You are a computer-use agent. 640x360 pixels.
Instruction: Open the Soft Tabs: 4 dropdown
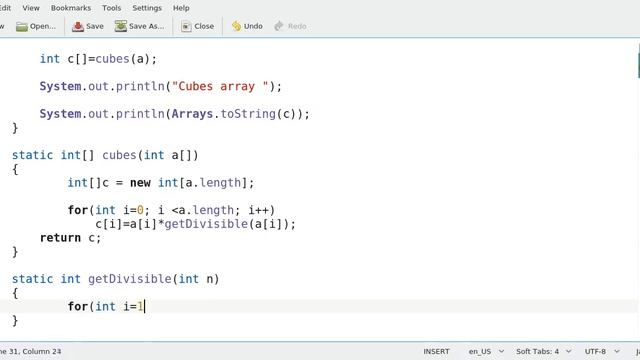543,351
